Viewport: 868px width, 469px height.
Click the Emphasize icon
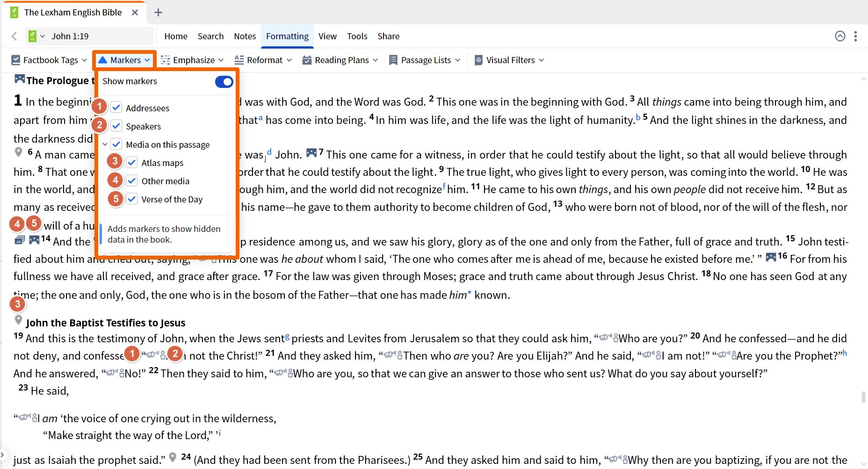pyautogui.click(x=165, y=60)
